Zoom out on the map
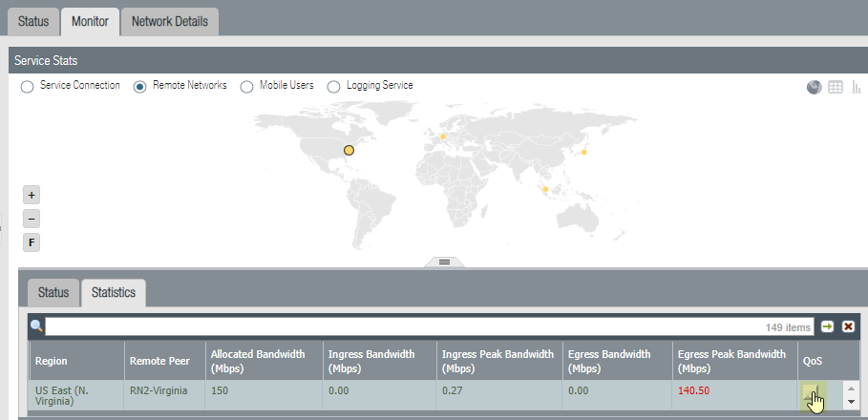868x420 pixels. [32, 219]
